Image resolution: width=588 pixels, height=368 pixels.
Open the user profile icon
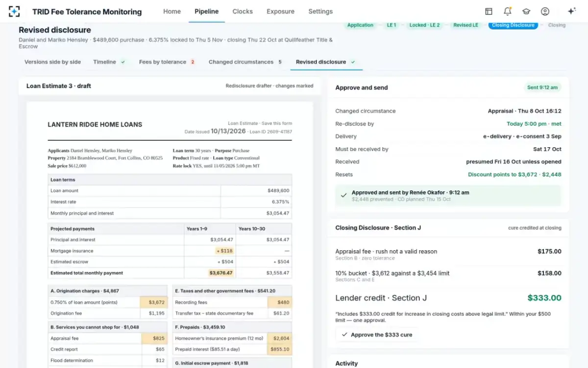coord(545,11)
